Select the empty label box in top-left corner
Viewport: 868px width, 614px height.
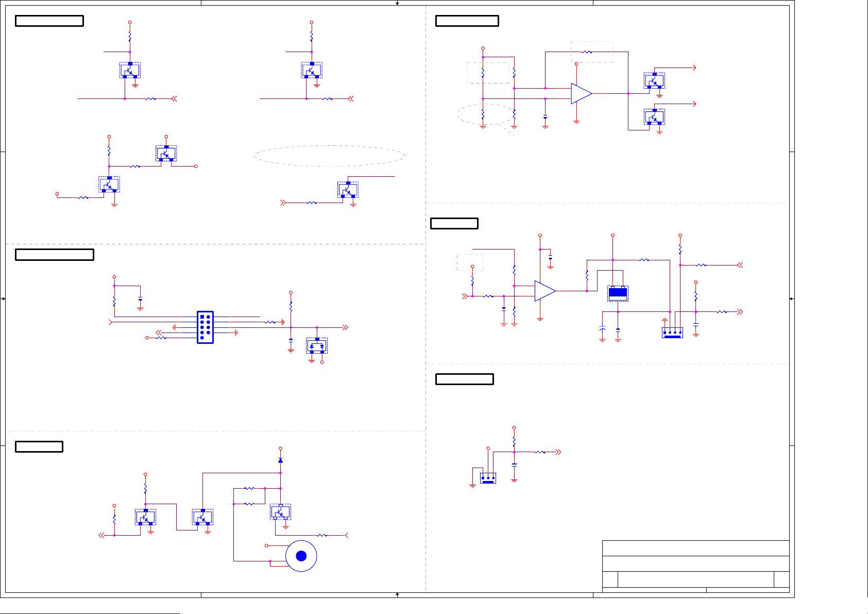click(x=49, y=21)
